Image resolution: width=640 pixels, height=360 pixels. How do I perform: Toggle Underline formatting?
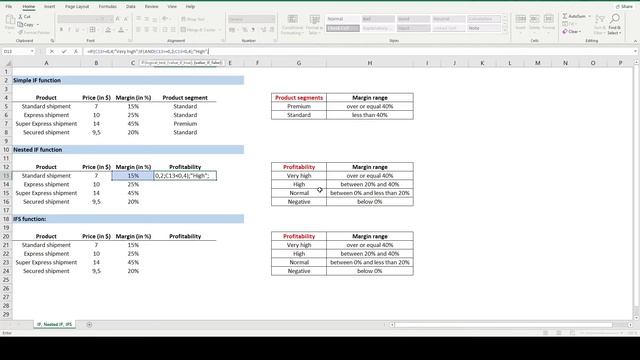point(77,30)
